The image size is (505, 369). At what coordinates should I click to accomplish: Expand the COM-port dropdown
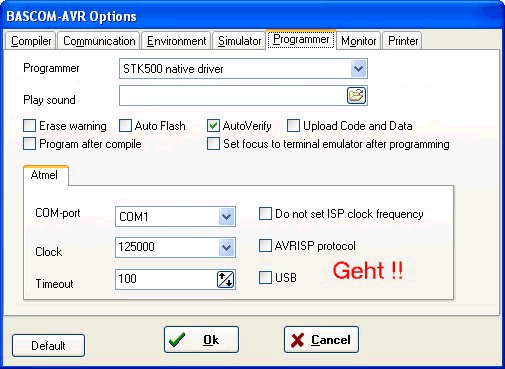(227, 217)
